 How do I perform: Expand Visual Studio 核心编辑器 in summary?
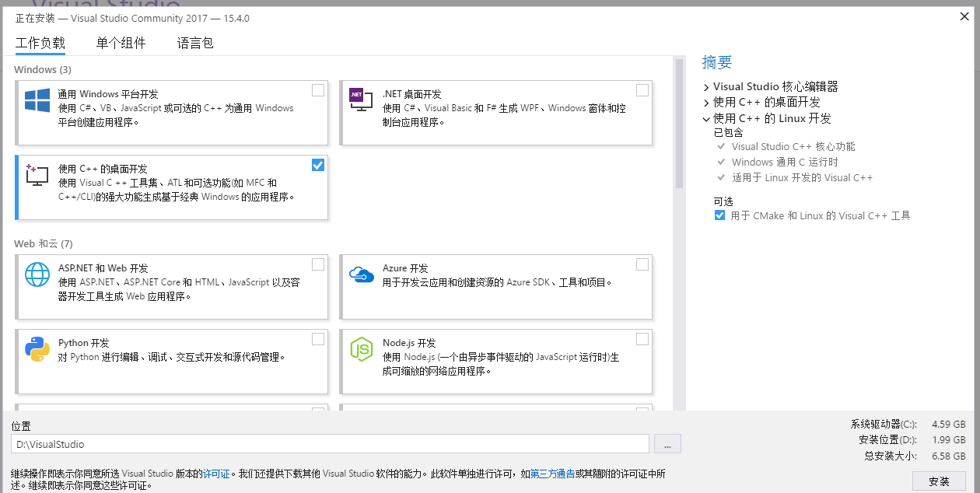click(x=706, y=87)
